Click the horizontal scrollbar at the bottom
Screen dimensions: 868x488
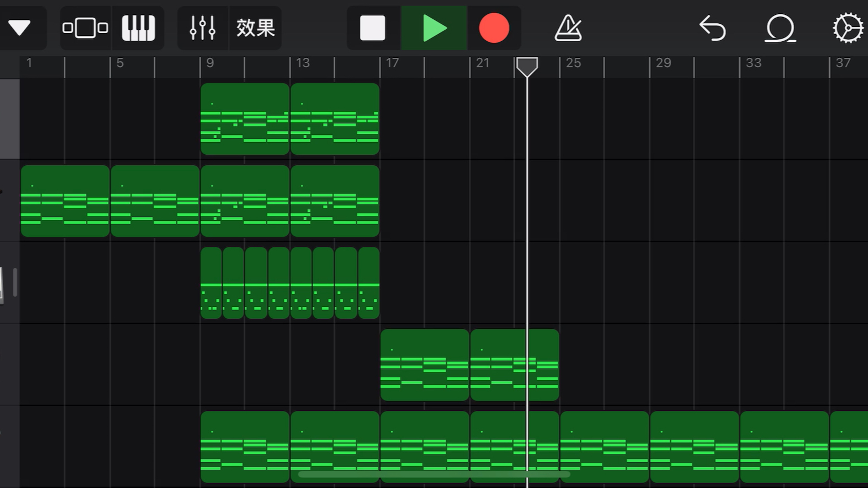[434, 474]
